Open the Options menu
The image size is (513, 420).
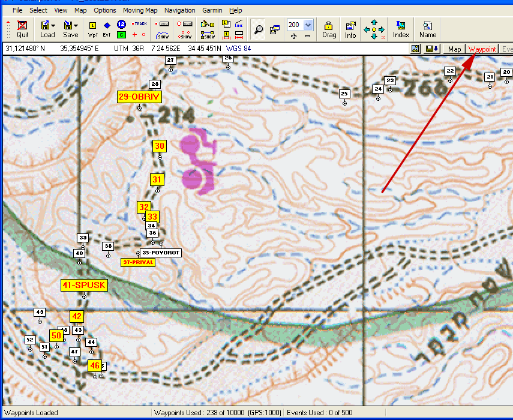click(104, 10)
